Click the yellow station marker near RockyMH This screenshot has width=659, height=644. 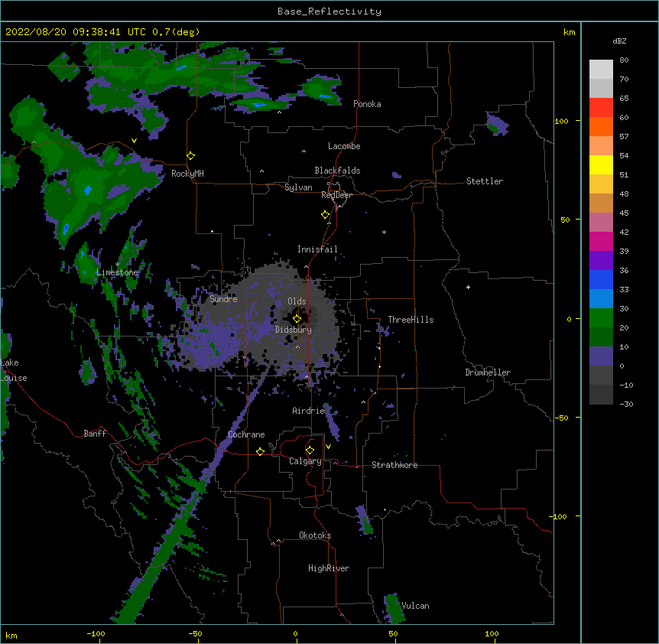190,155
